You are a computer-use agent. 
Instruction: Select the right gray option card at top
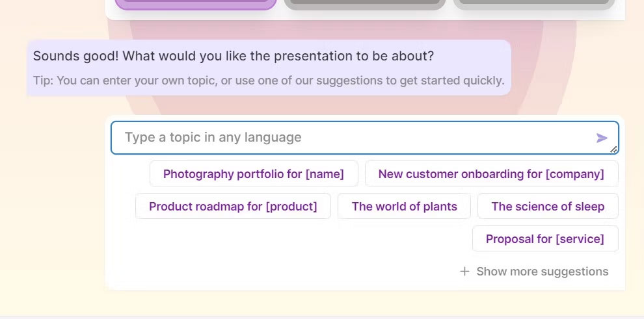534,5
